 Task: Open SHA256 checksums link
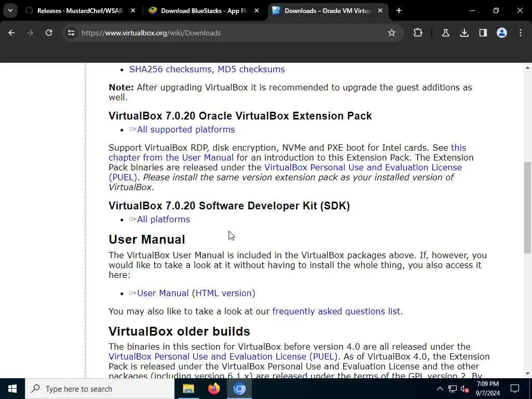click(171, 69)
